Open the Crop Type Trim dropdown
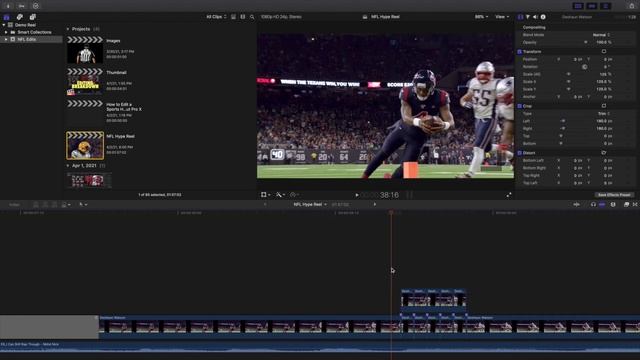This screenshot has width=640, height=360. tap(604, 113)
